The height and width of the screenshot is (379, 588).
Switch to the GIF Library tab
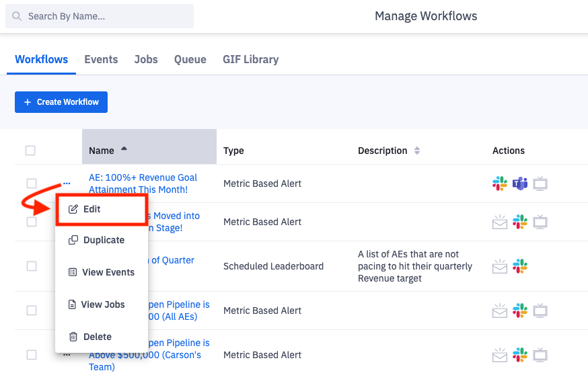point(250,59)
